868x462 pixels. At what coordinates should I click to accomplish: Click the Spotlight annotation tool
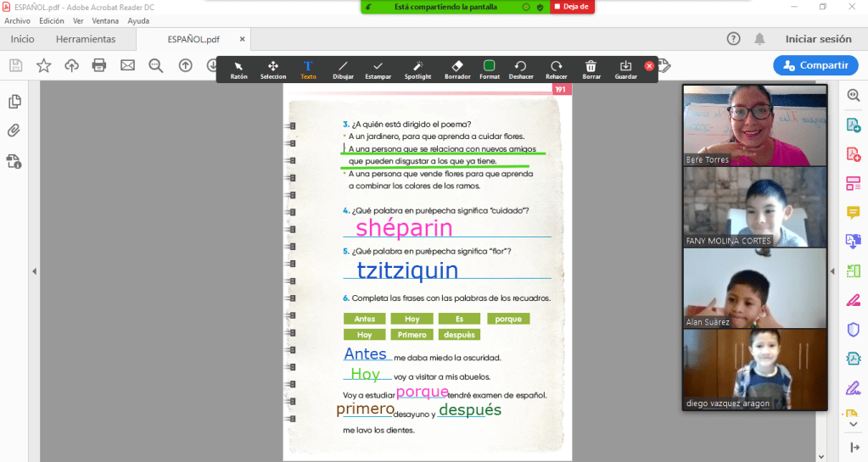417,69
